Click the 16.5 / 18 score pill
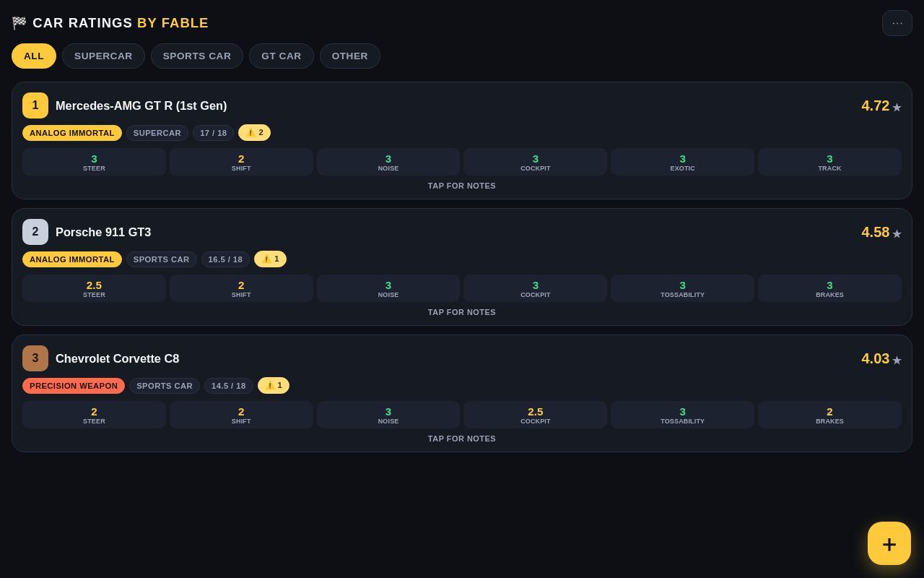The width and height of the screenshot is (924, 578). pyautogui.click(x=225, y=259)
